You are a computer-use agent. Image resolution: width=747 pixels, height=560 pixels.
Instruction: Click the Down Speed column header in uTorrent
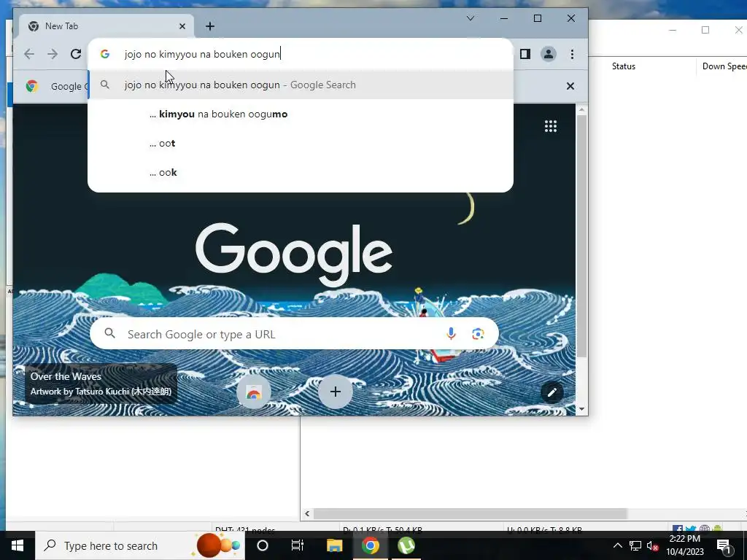pyautogui.click(x=724, y=66)
